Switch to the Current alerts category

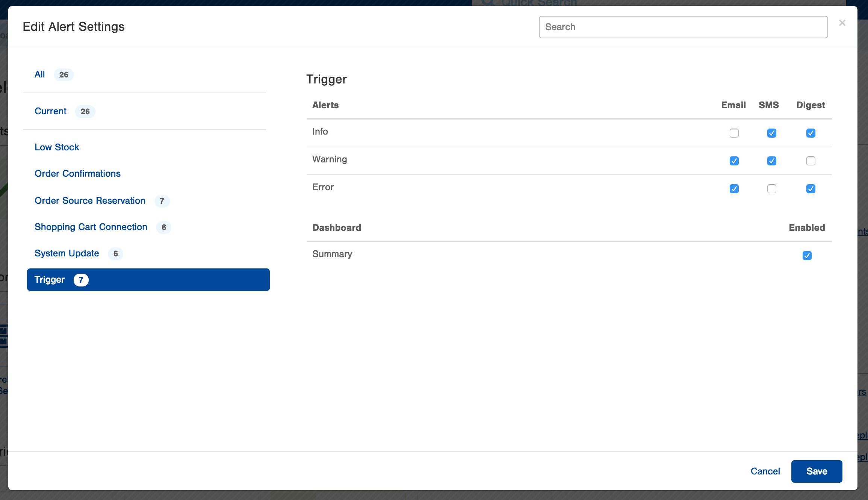(50, 111)
